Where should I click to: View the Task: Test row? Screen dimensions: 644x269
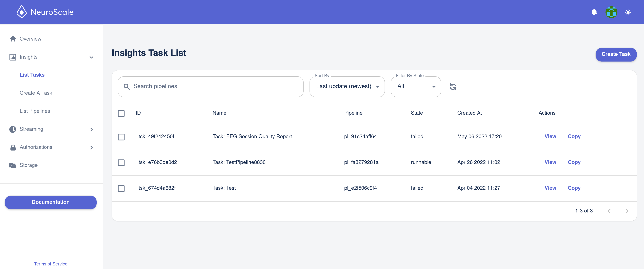pos(550,188)
